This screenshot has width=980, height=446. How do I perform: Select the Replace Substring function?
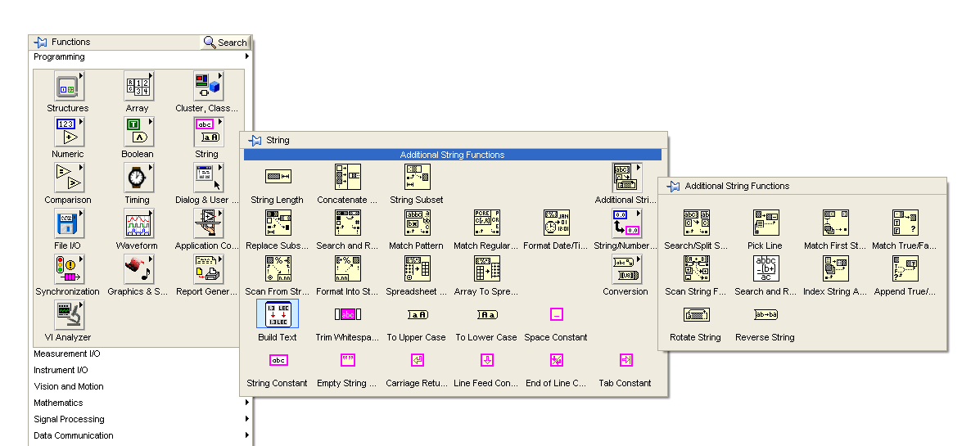click(x=278, y=223)
